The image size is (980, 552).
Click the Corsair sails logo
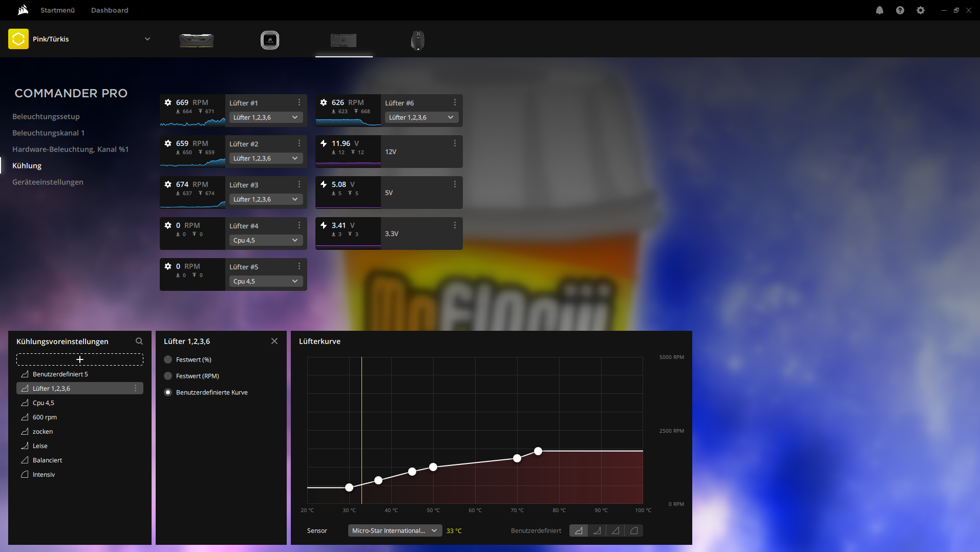(x=23, y=10)
